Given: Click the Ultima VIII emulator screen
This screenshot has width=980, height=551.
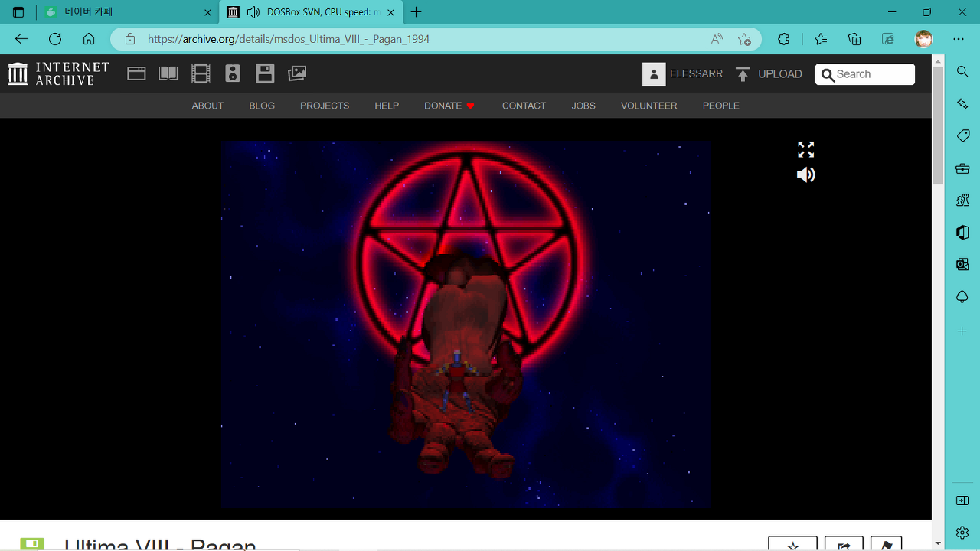Looking at the screenshot, I should [x=467, y=324].
